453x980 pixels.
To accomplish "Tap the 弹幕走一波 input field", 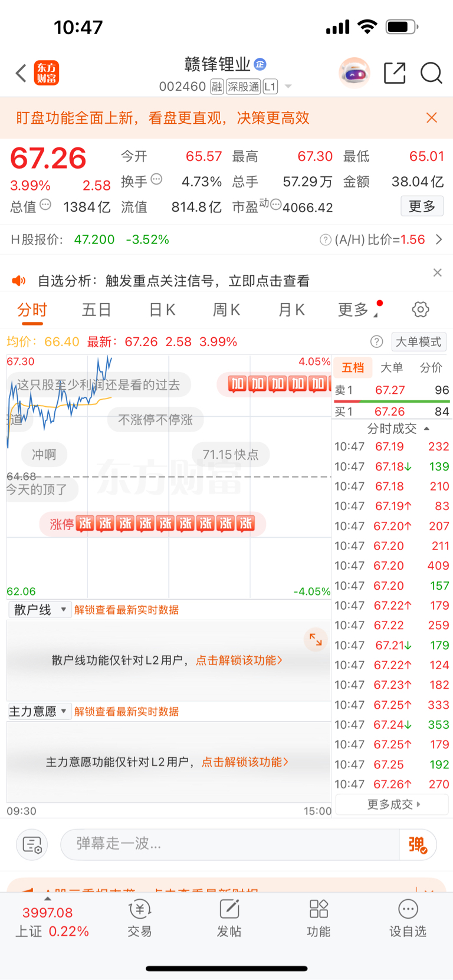I will tap(230, 844).
